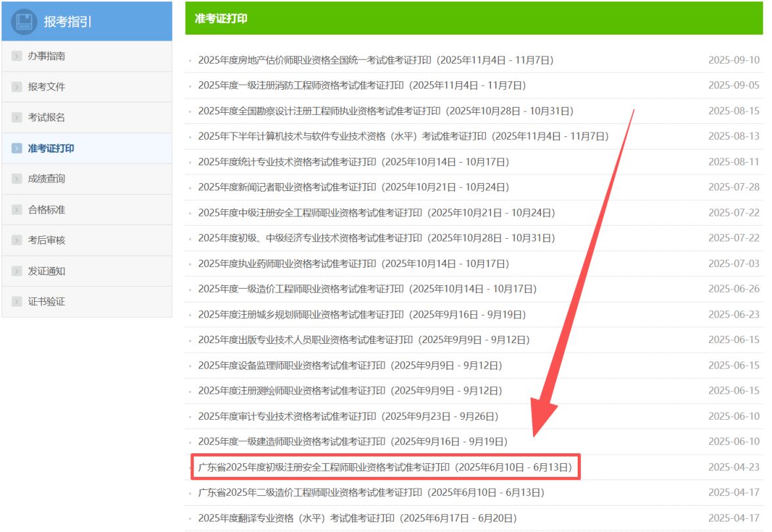Open 广东省2025年二级造价工程师 准考证打印 link

tap(372, 493)
